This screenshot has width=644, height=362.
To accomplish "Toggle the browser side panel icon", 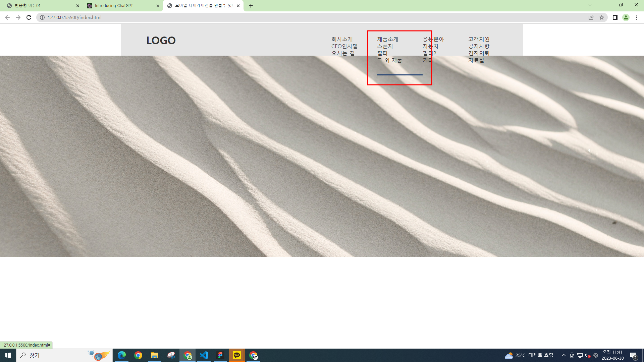I will click(x=615, y=17).
